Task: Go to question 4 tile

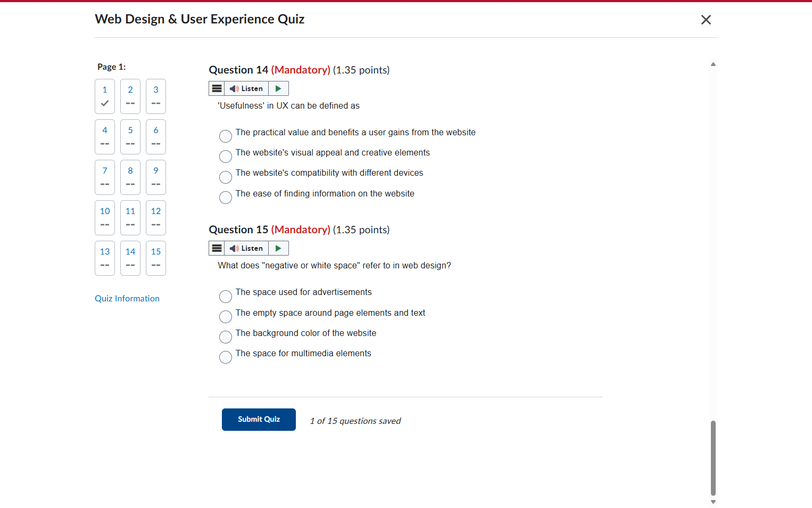Action: click(105, 137)
